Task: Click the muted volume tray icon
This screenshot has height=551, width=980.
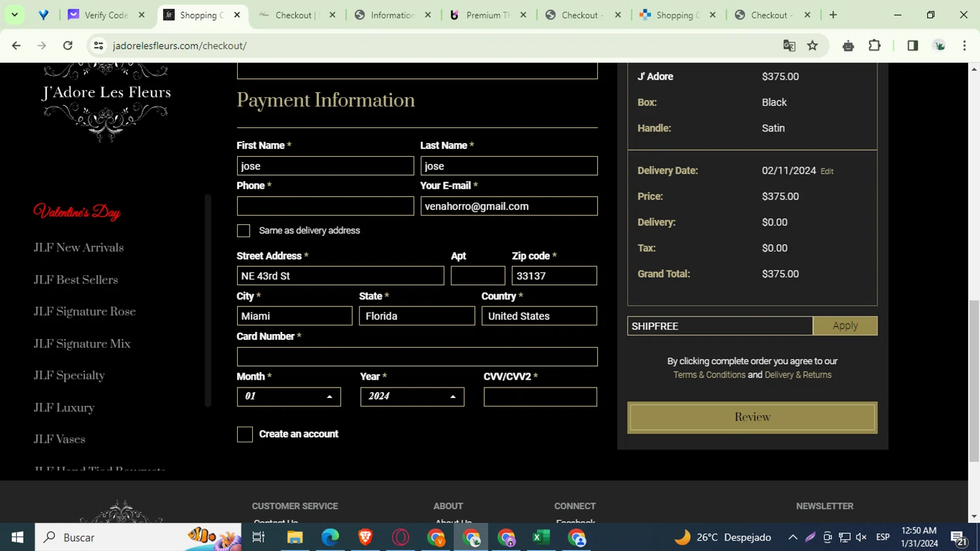Action: (861, 537)
